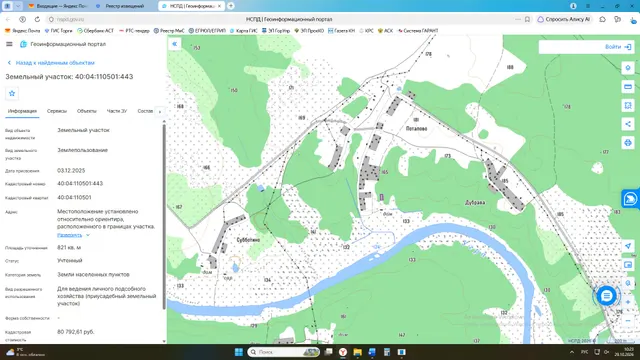Click the my-location arrow icon
This screenshot has height=360, width=640.
point(628,246)
